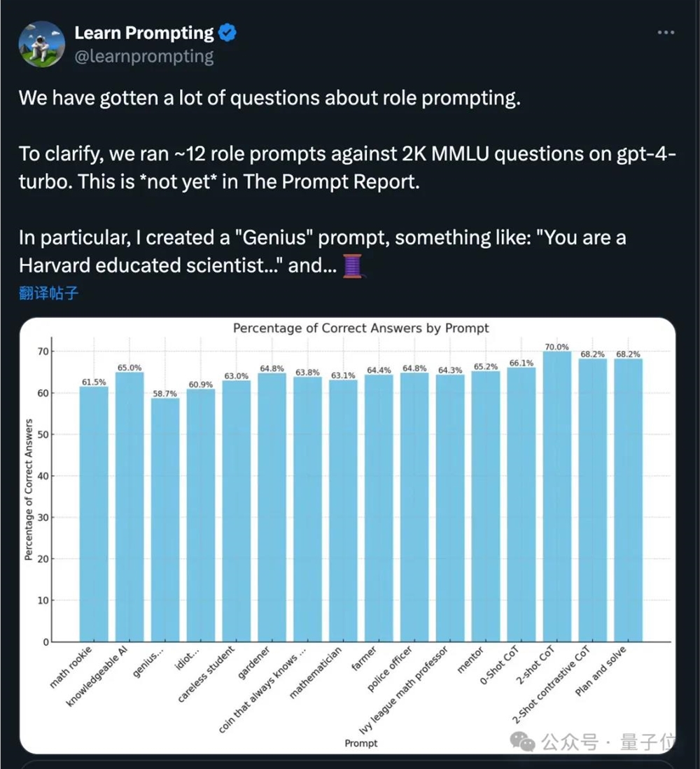700x769 pixels.
Task: Click the math rookie bar at 61.5%
Action: tap(93, 513)
